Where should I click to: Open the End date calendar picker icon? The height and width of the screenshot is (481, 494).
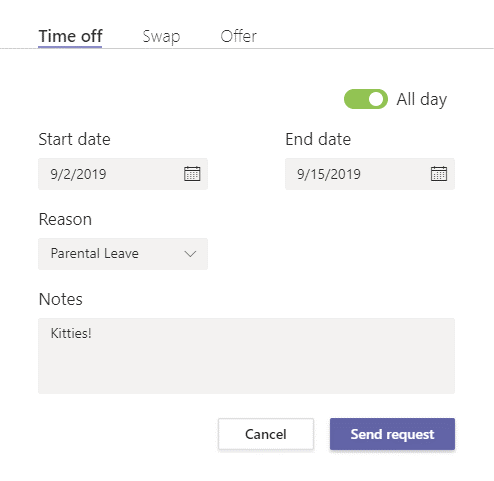click(x=439, y=174)
